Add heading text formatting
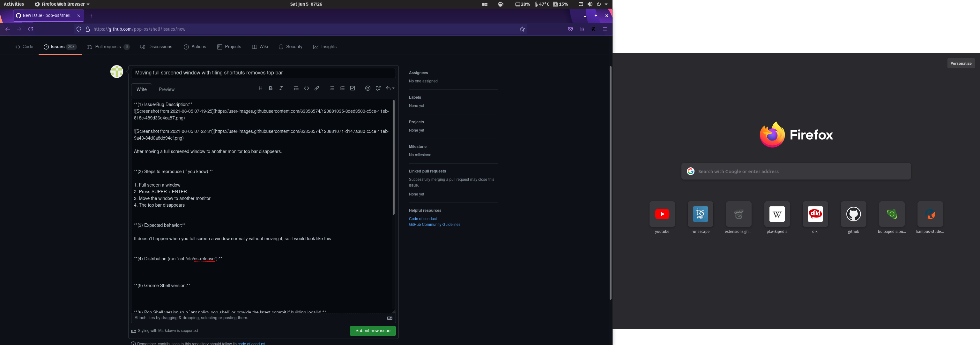 pyautogui.click(x=261, y=88)
